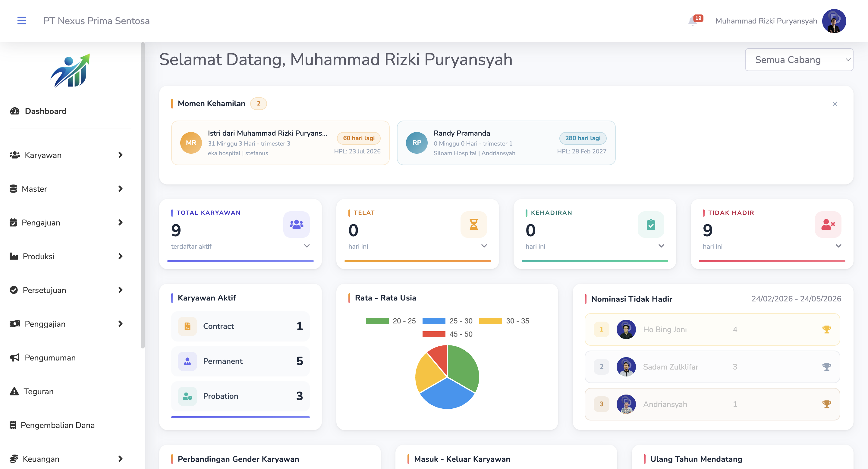
Task: Click the Pengembalian Dana receipt icon
Action: (13, 425)
